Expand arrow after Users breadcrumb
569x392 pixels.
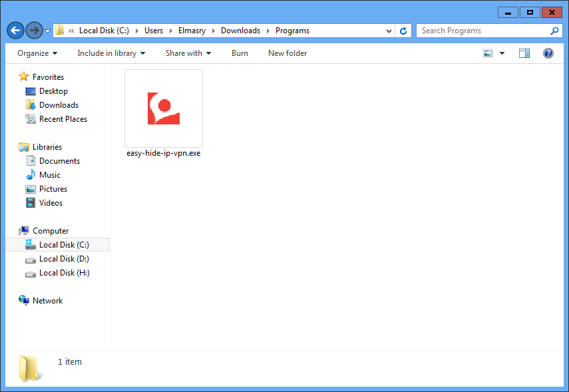pos(170,31)
